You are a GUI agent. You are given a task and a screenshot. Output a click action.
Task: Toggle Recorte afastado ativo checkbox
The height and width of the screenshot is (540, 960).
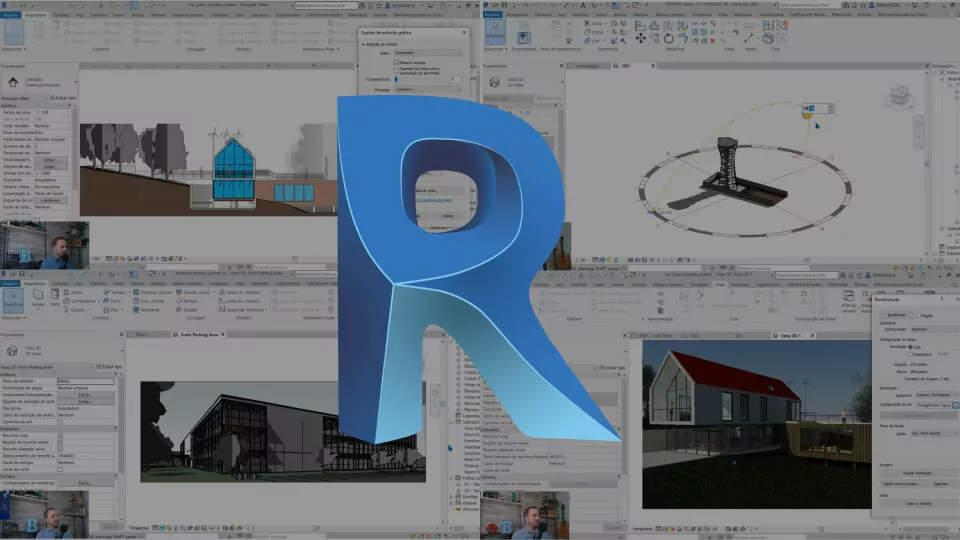pos(60,449)
